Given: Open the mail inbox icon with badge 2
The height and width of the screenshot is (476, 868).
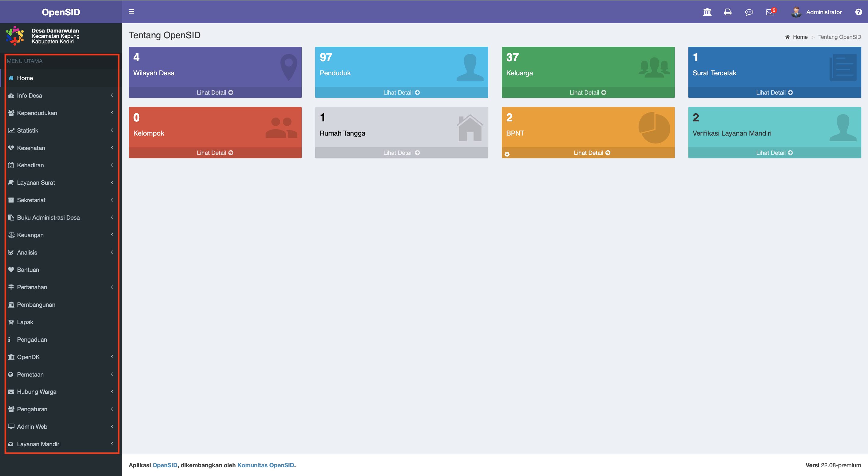Looking at the screenshot, I should coord(770,12).
